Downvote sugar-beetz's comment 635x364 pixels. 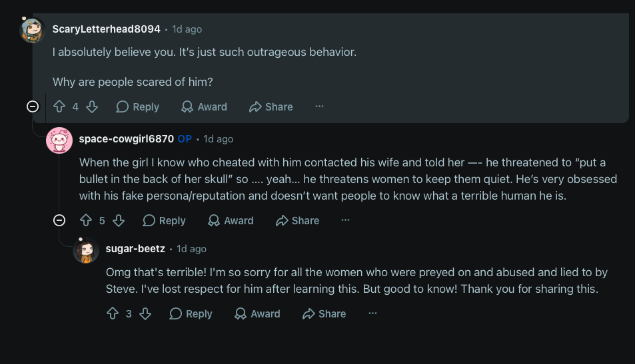(x=145, y=313)
